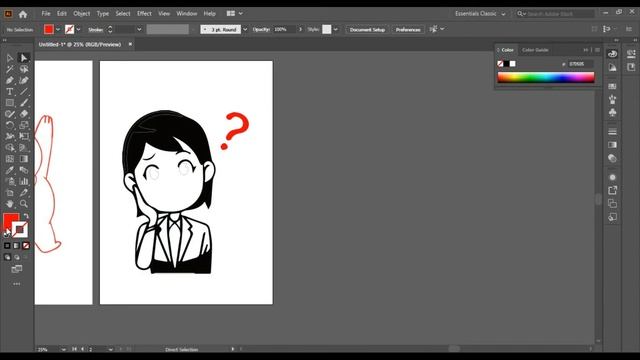Image resolution: width=640 pixels, height=360 pixels.
Task: Select the Selection tool (black arrow)
Action: point(10,58)
